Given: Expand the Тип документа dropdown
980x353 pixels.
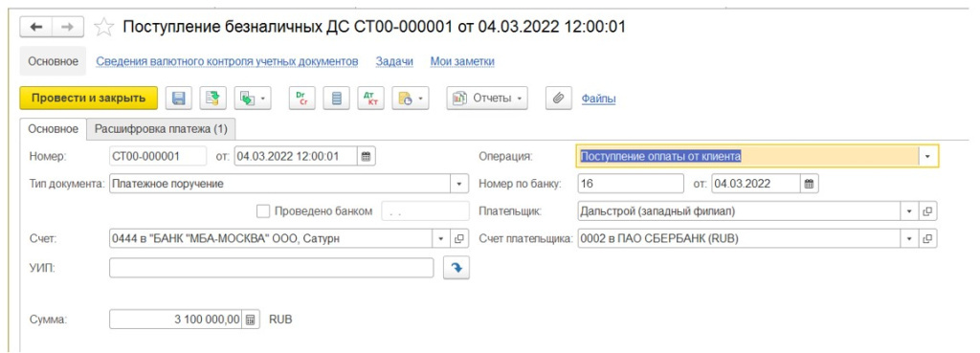Looking at the screenshot, I should (x=459, y=184).
